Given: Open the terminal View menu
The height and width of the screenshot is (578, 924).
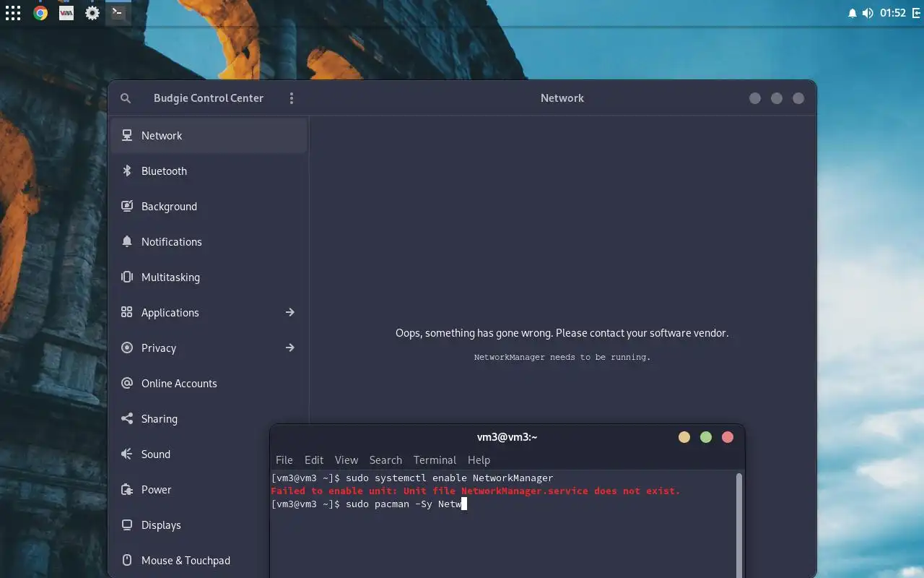Looking at the screenshot, I should [346, 460].
